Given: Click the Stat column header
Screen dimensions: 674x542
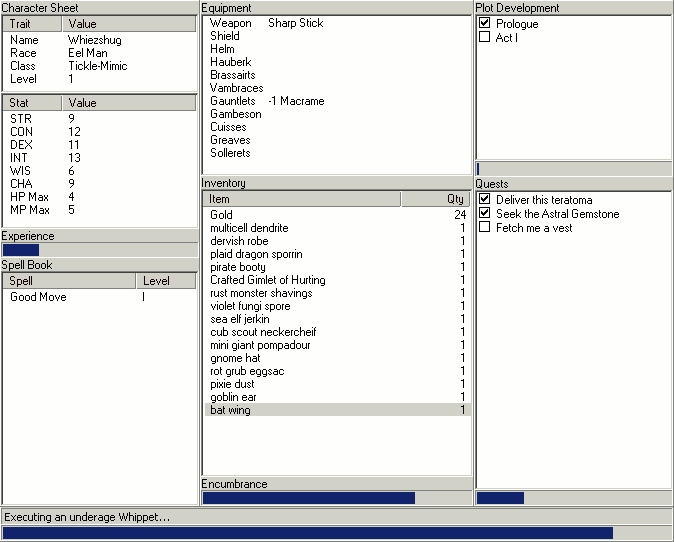Looking at the screenshot, I should tap(32, 102).
